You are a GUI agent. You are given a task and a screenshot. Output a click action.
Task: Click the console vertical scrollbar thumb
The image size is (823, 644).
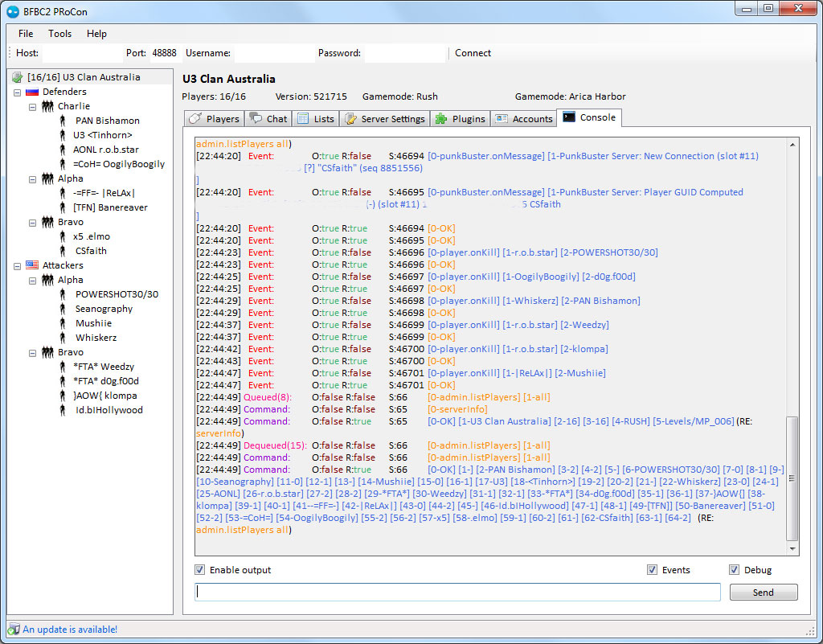coord(792,478)
